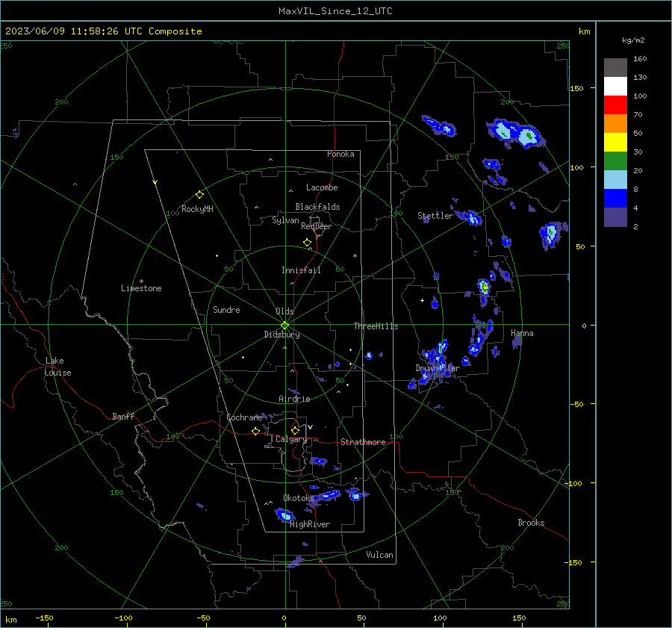This screenshot has height=628, width=672.
Task: Click the RedDeer city label
Action: click(x=317, y=226)
